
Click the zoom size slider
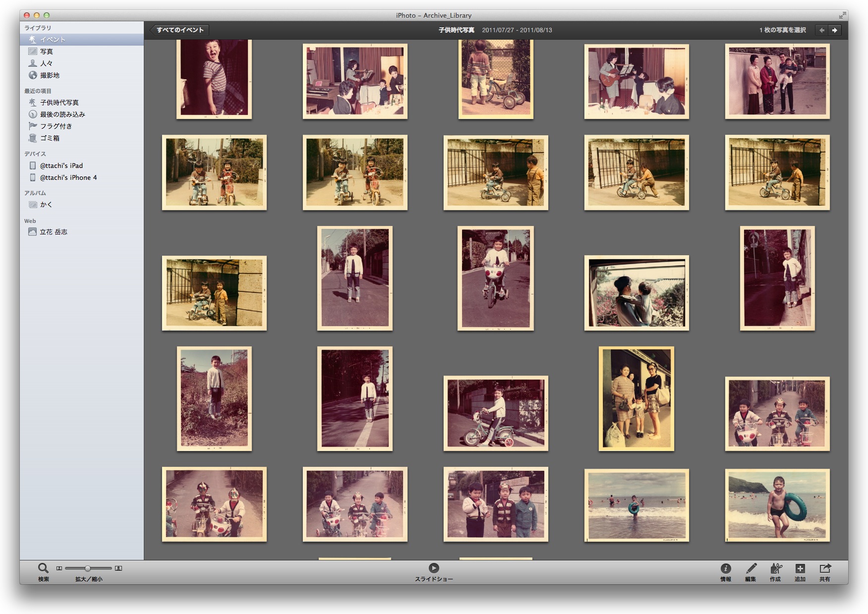[88, 568]
